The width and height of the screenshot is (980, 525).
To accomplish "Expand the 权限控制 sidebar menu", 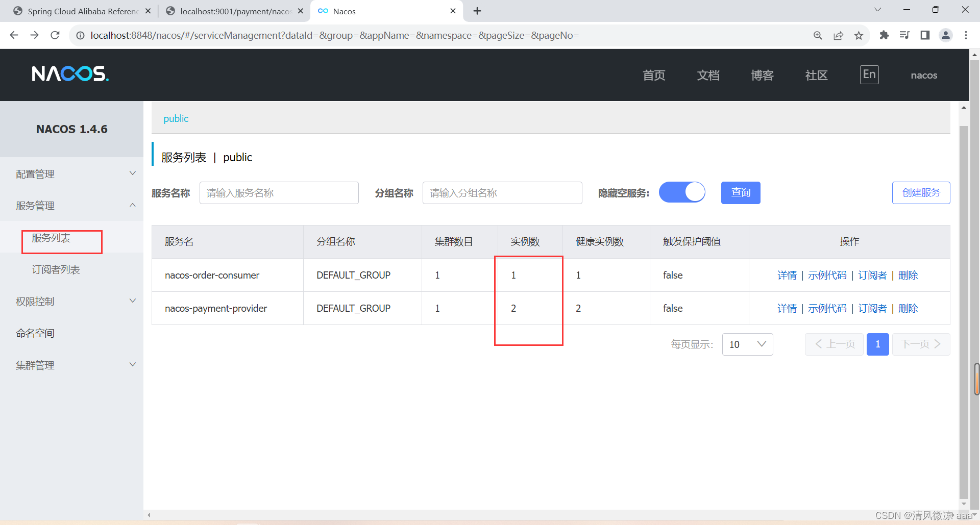I will (71, 302).
